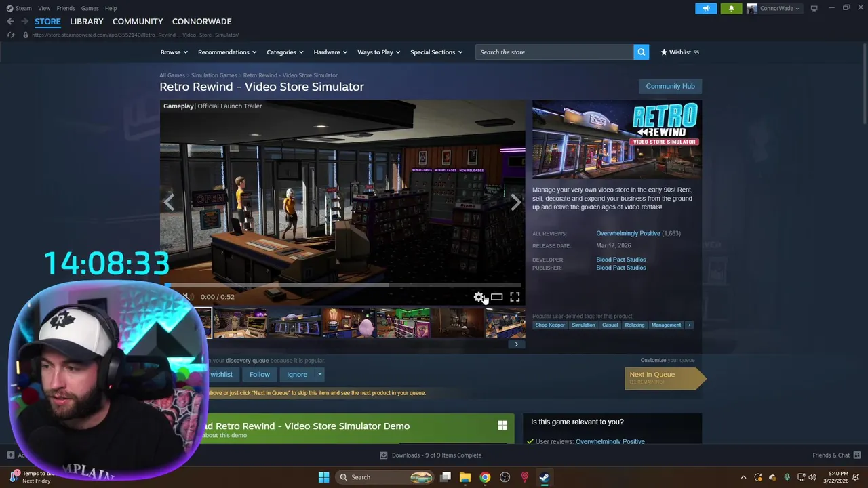Open the Friends menu
This screenshot has width=868, height=488.
point(66,8)
